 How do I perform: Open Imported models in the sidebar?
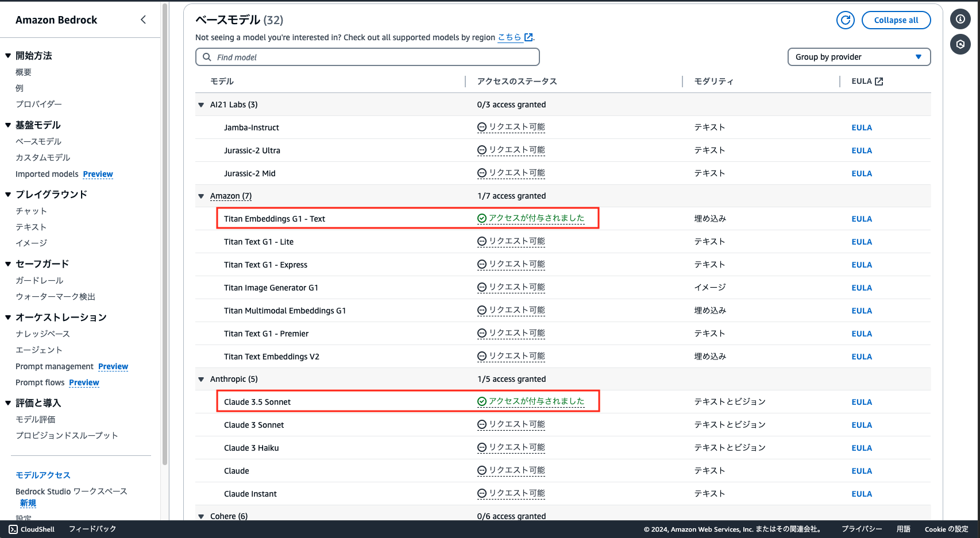(47, 174)
